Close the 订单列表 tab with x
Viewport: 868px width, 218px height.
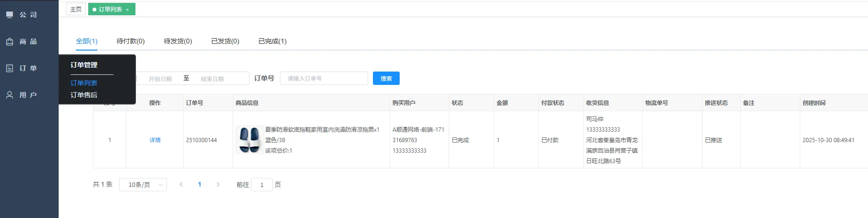click(127, 10)
